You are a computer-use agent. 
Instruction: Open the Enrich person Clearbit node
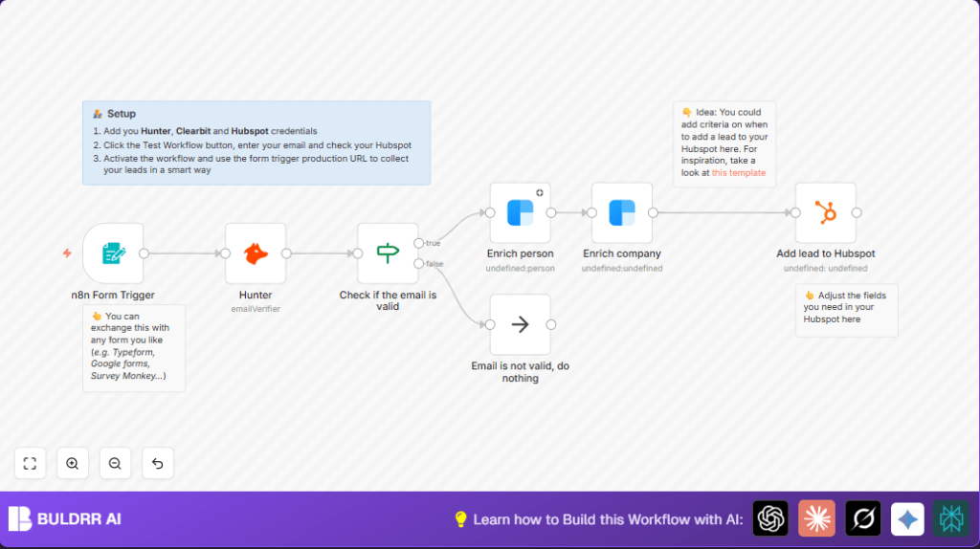click(520, 212)
